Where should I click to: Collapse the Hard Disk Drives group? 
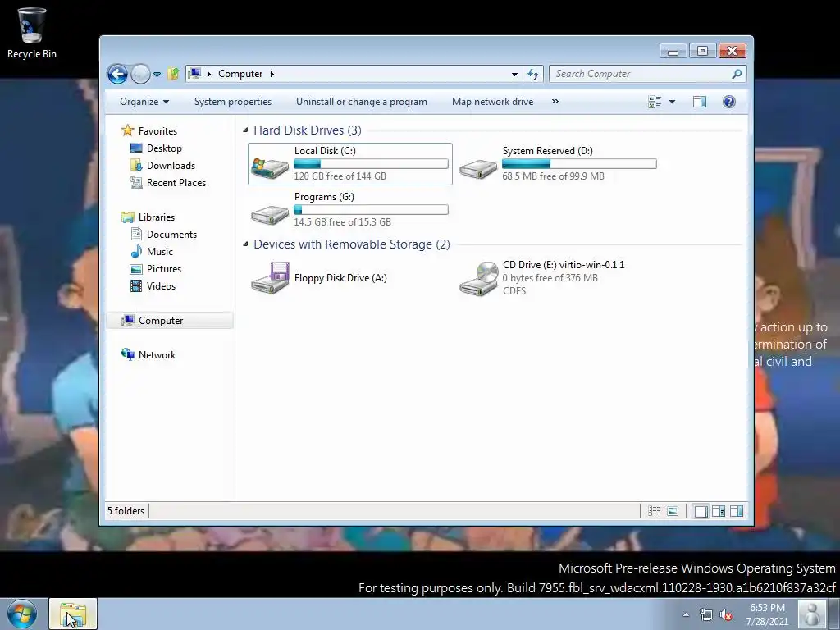[x=245, y=130]
